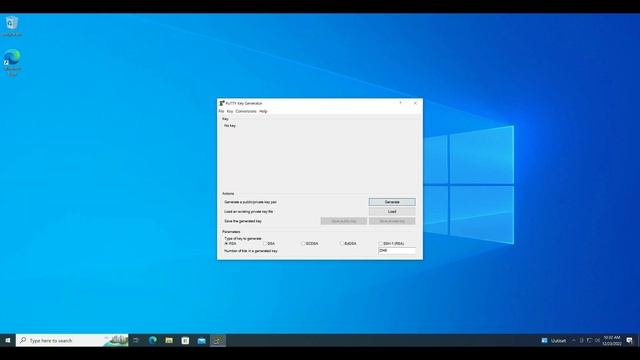
Task: Click the PuTTYgen taskbar icon
Action: point(218,340)
